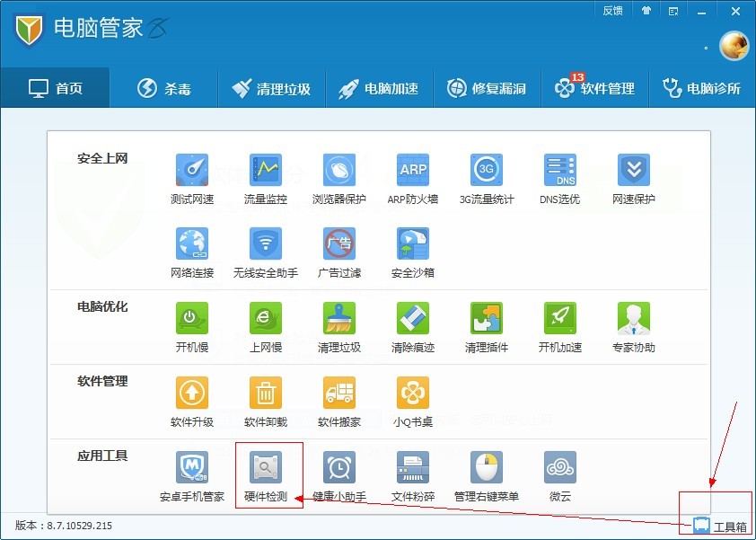Click the user avatar picture
This screenshot has height=540, width=756.
734,46
